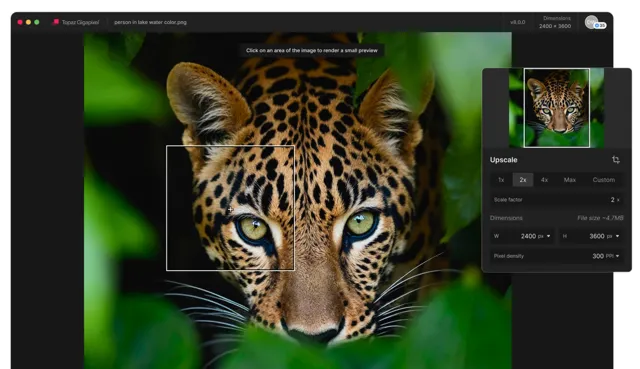
Task: Select the Custom upscale option
Action: [x=604, y=180]
